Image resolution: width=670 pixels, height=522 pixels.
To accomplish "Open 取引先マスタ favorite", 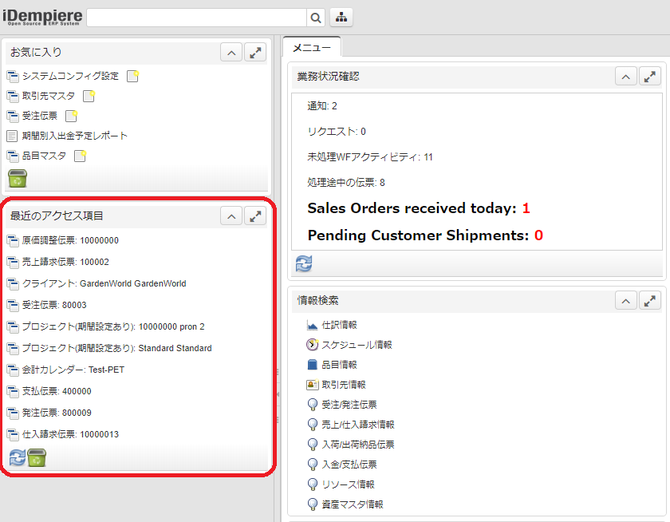I will 48,96.
